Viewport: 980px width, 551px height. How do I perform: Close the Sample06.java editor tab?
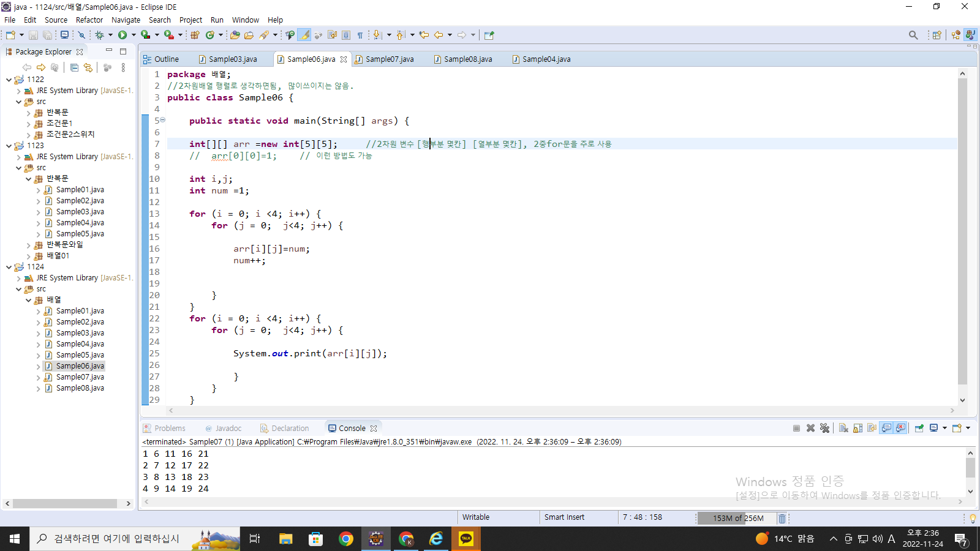click(344, 59)
